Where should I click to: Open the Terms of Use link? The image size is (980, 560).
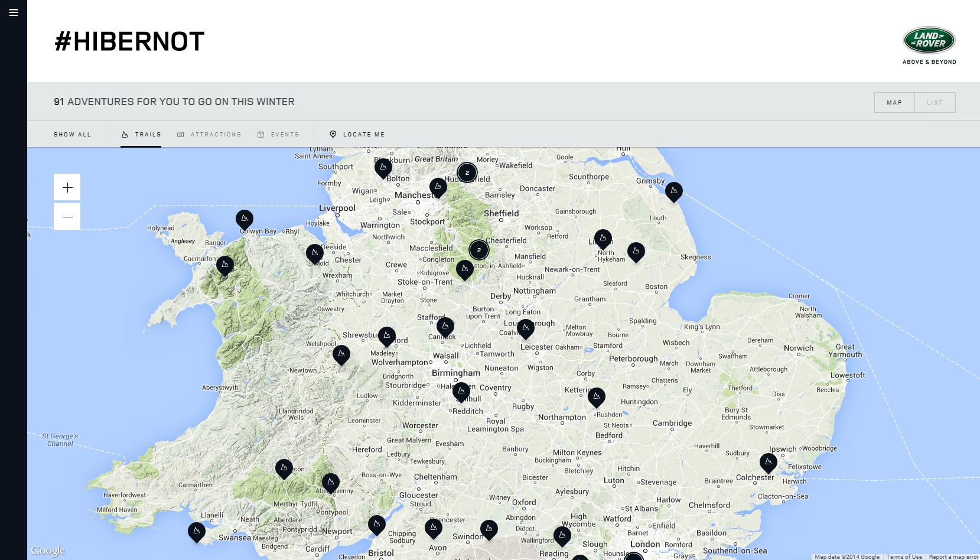coord(903,556)
